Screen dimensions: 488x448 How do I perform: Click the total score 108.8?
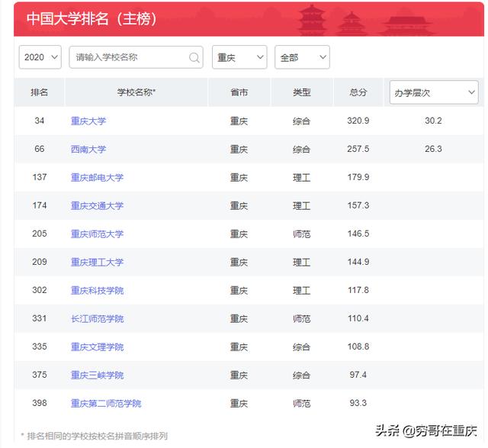tap(358, 346)
